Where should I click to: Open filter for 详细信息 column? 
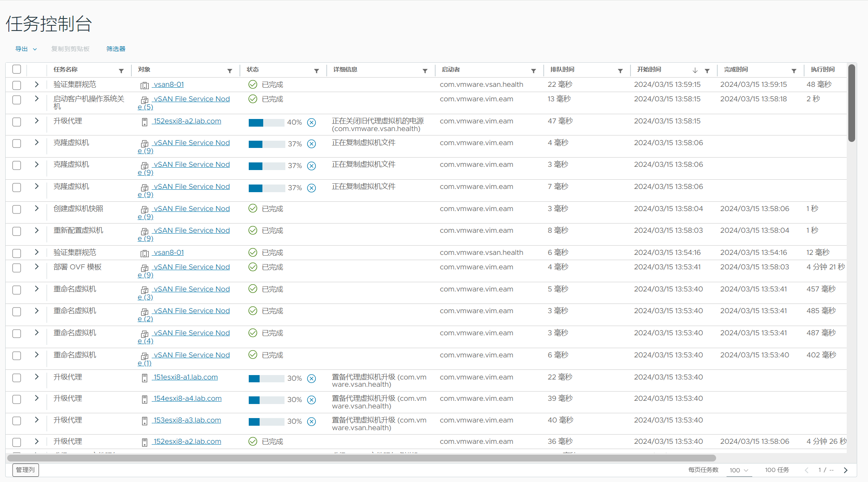[x=425, y=71]
